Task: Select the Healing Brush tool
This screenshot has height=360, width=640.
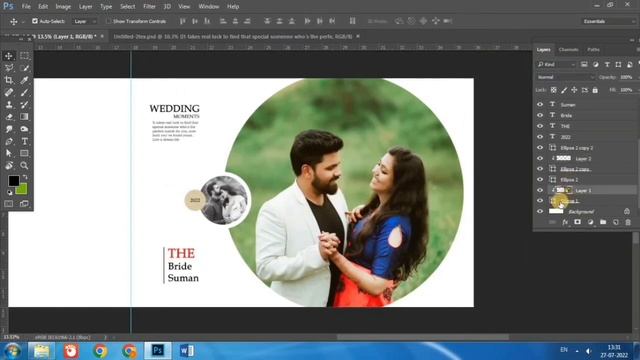Action: [9, 92]
